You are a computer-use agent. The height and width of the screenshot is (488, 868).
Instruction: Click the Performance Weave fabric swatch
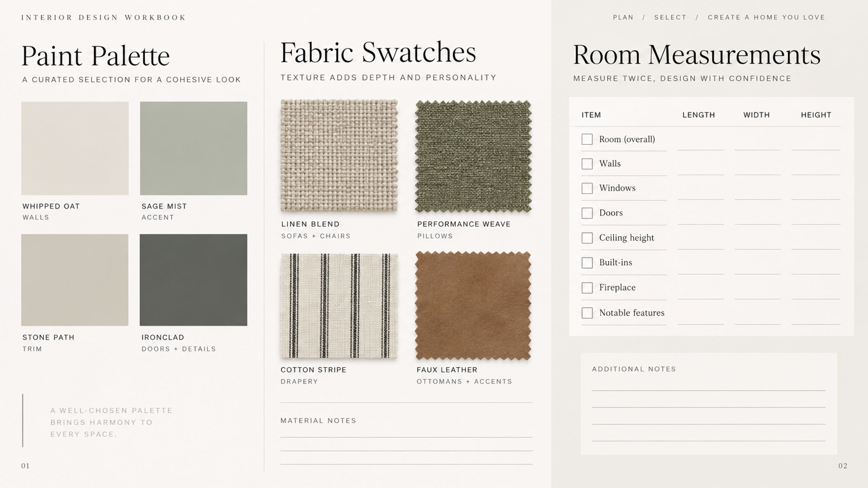click(x=473, y=156)
